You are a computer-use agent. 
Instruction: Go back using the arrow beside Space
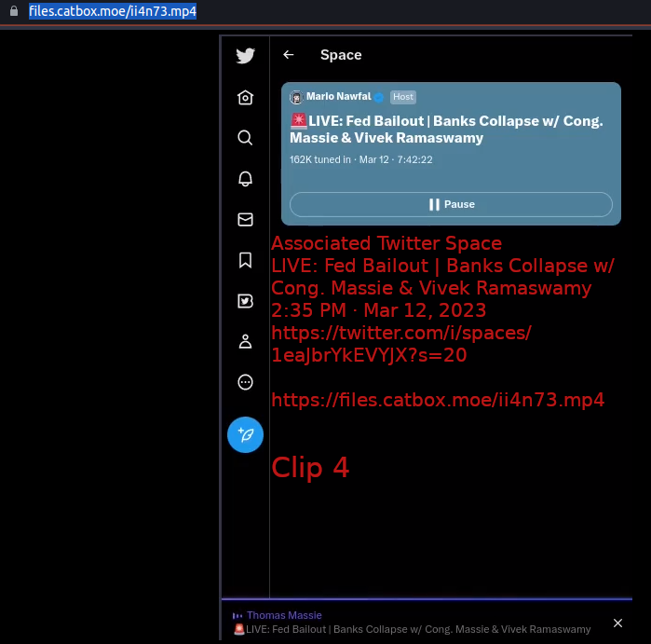coord(289,55)
